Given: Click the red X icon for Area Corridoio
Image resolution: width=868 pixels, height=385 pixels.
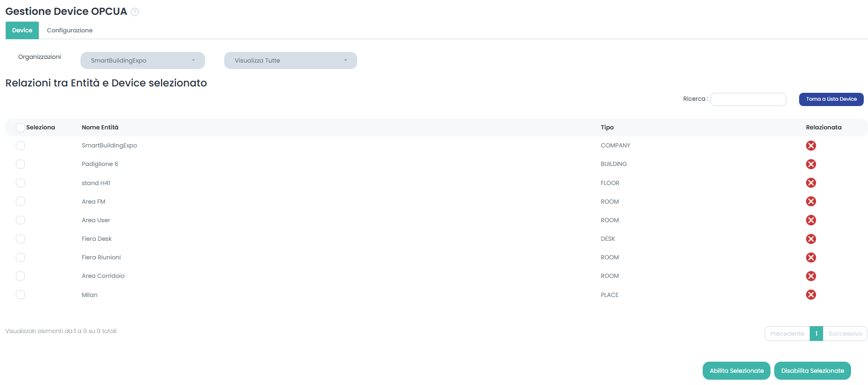Looking at the screenshot, I should coord(810,276).
